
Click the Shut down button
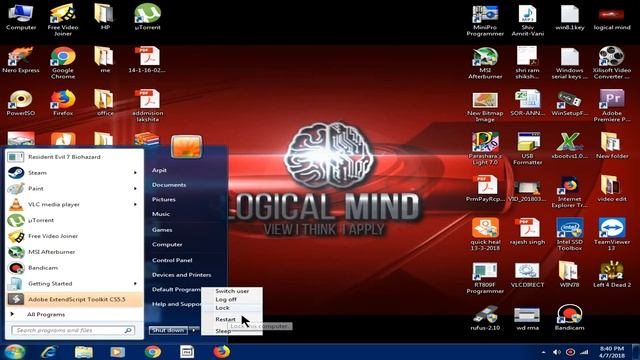point(168,330)
